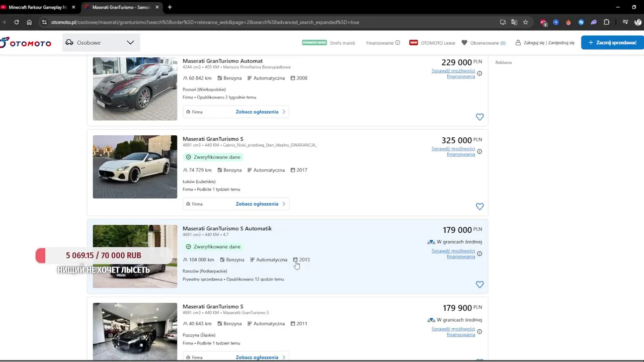Favorite the 179 000 PLN GranTurismo S Automatik

point(479,284)
